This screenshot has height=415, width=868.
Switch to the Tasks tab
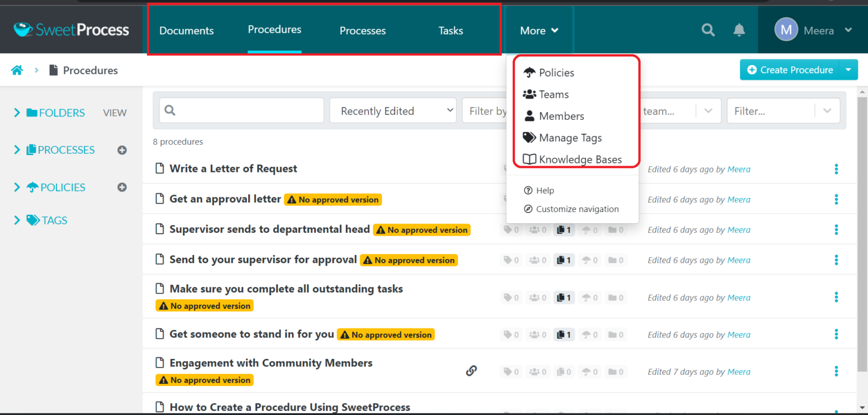click(x=451, y=31)
